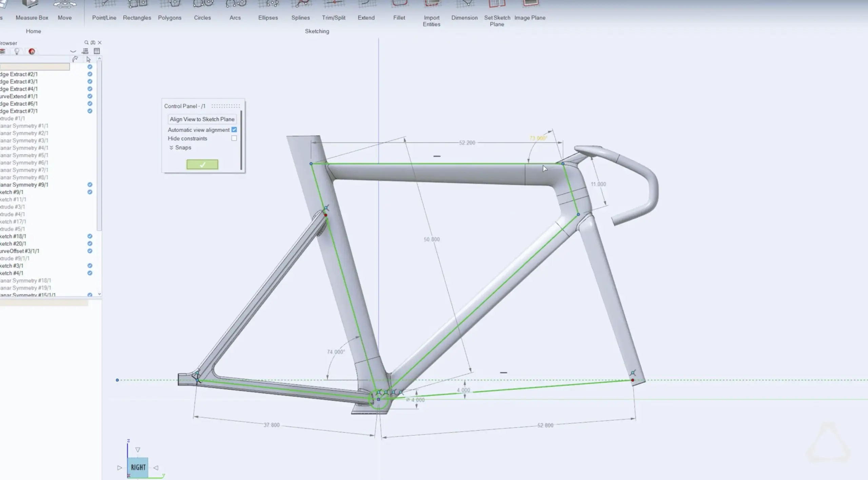Screen dimensions: 868x480
Task: Enable the Hide constraints checkbox
Action: 234,138
